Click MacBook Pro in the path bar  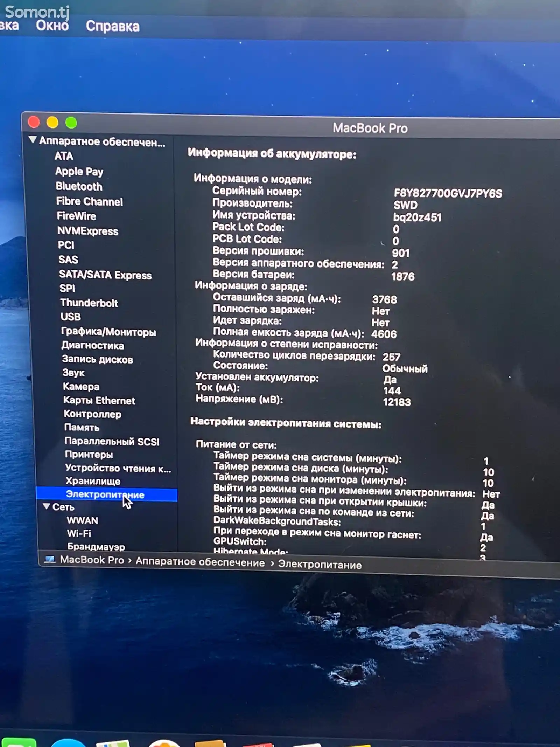pos(92,560)
